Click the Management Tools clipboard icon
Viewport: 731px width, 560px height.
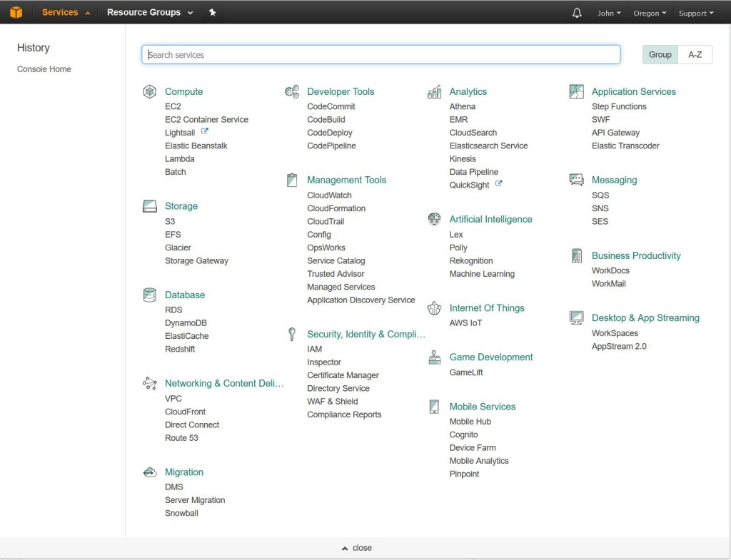(292, 180)
